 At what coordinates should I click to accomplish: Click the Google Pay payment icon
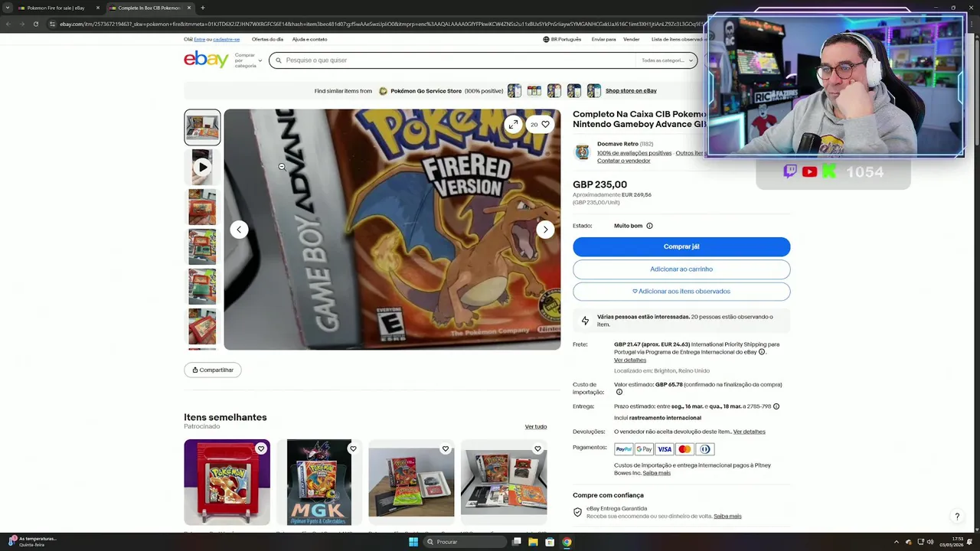(644, 449)
